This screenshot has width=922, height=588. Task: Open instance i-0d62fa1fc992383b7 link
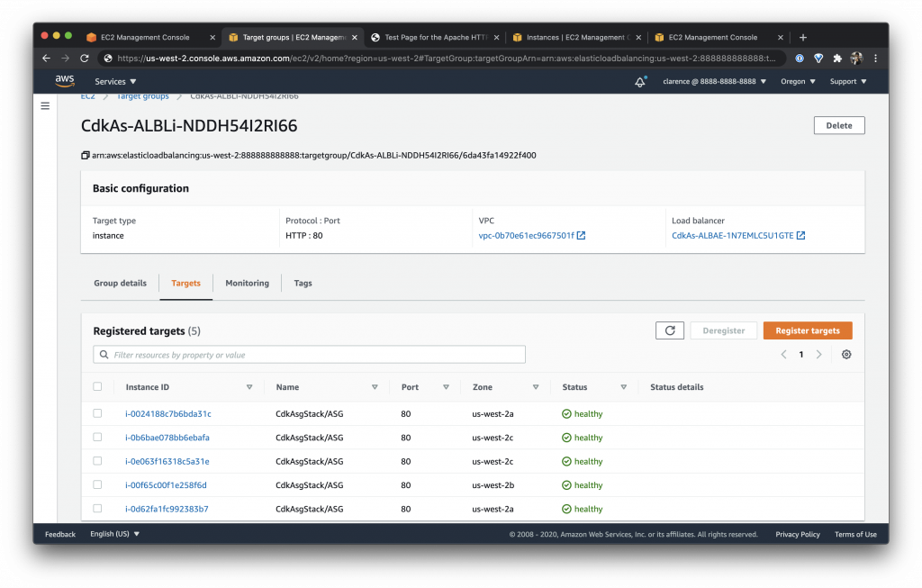point(167,509)
